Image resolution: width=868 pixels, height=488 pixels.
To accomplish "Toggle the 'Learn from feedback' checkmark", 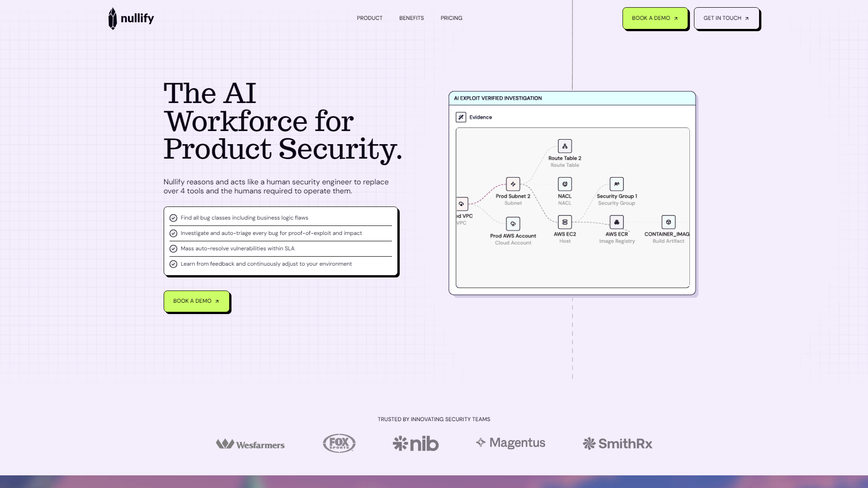I will pyautogui.click(x=174, y=264).
